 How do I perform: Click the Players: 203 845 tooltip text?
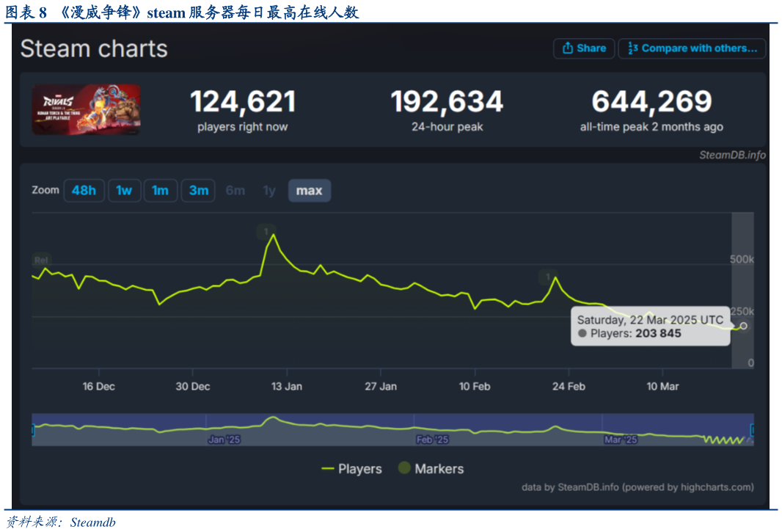pyautogui.click(x=635, y=333)
